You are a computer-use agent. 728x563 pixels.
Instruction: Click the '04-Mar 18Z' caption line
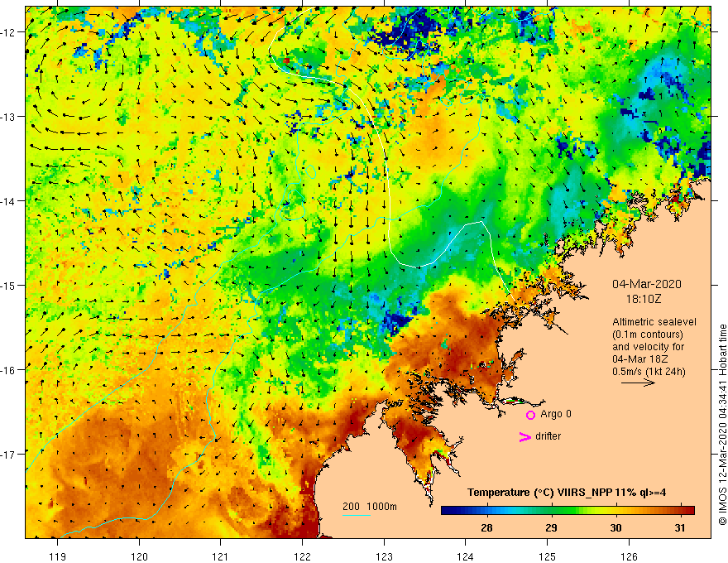point(640,359)
